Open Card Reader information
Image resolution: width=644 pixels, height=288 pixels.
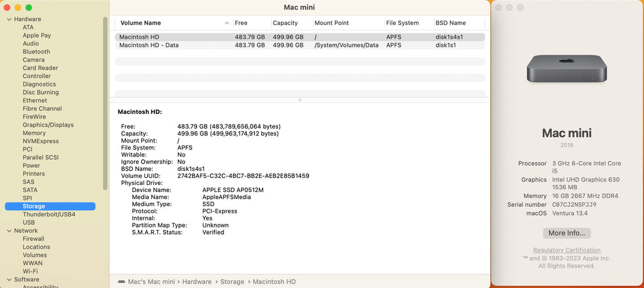(x=40, y=68)
